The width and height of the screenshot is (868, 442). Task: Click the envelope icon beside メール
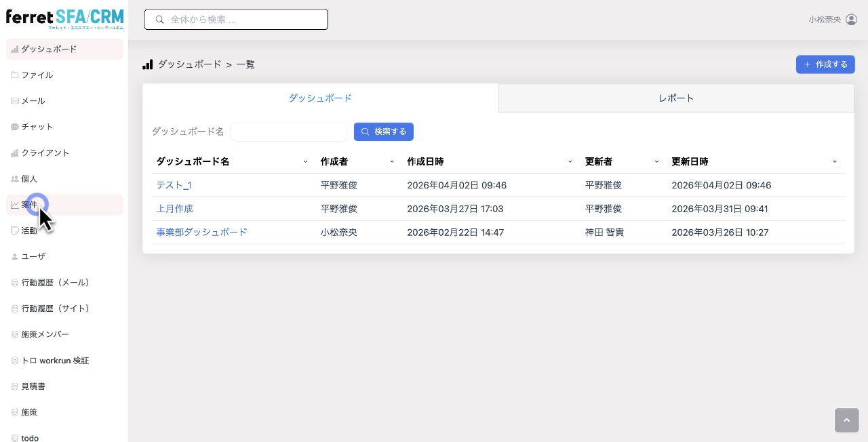click(x=15, y=101)
